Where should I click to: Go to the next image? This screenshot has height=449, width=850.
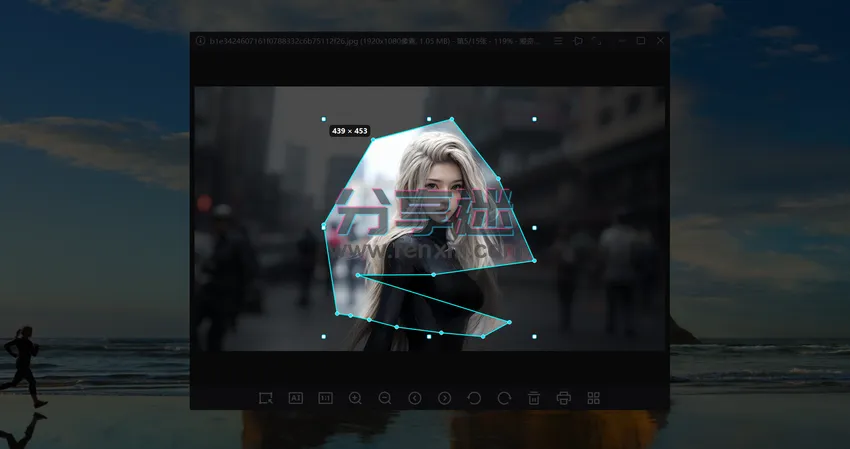[445, 399]
